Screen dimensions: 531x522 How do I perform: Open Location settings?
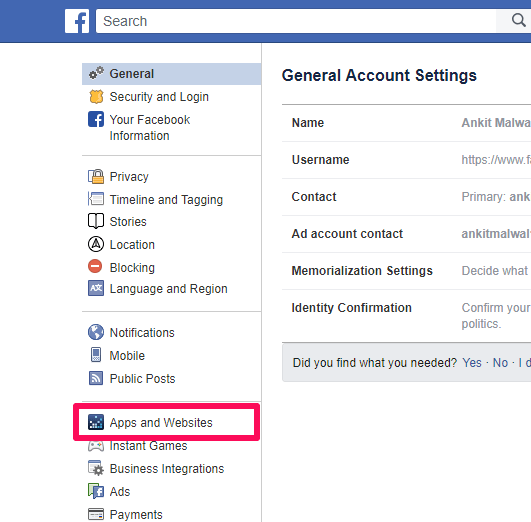[132, 245]
